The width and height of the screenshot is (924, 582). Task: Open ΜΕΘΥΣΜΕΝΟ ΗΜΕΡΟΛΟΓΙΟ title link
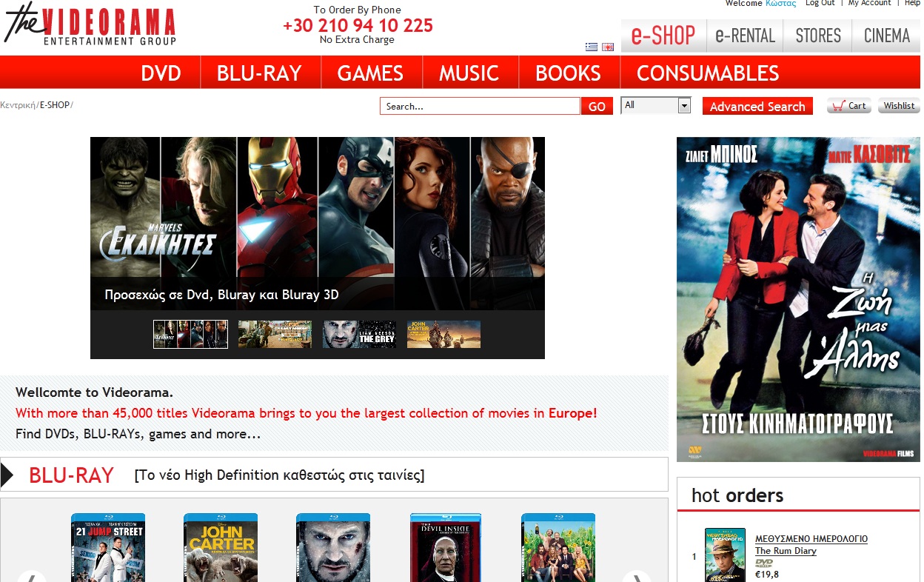[x=811, y=539]
